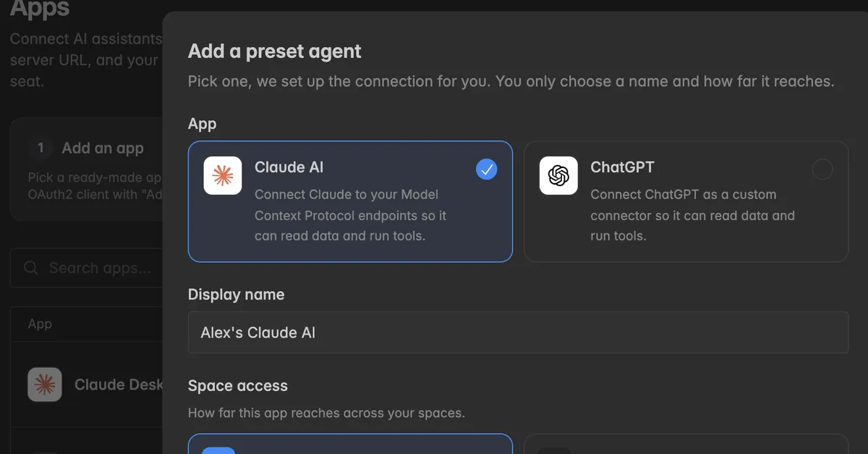
Task: Click the Space access section label
Action: tap(238, 386)
